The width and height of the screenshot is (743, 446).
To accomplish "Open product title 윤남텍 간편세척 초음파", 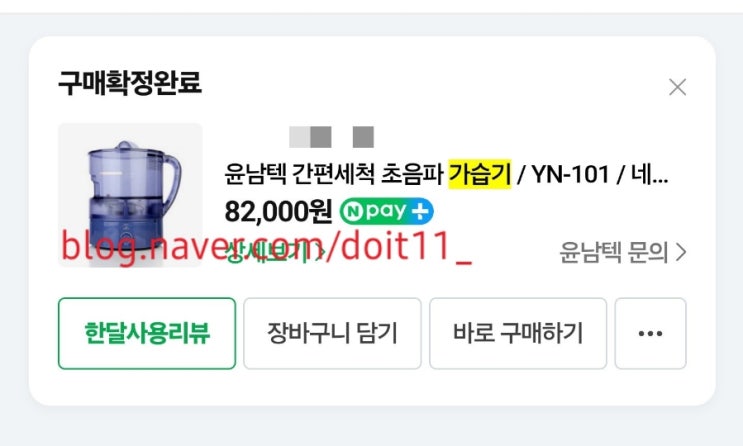I will pos(334,174).
